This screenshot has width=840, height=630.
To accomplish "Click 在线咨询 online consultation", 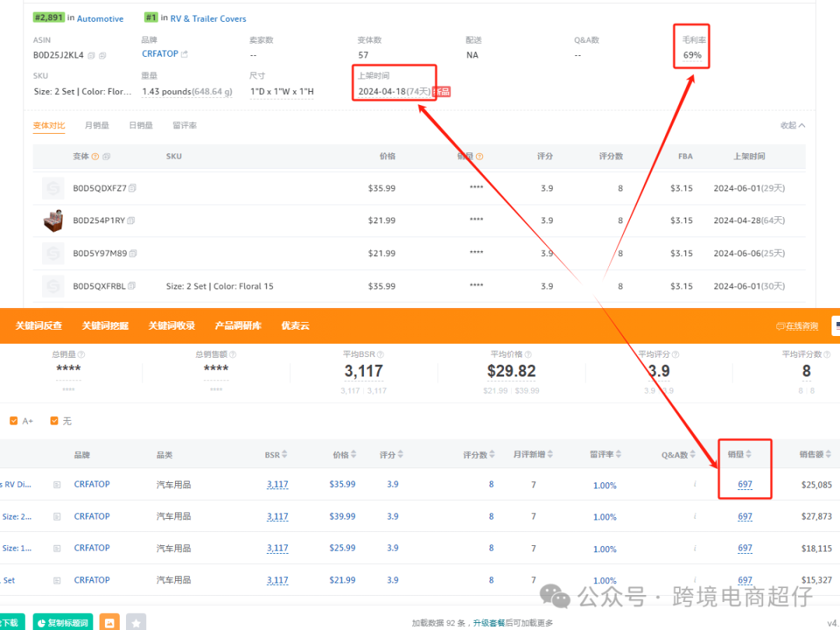I will point(797,326).
